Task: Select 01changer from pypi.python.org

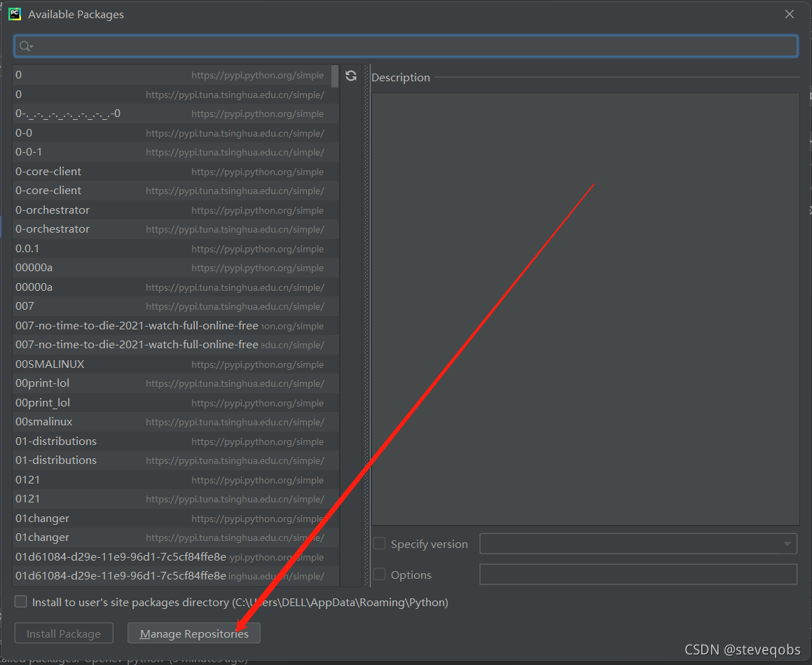Action: coord(176,519)
